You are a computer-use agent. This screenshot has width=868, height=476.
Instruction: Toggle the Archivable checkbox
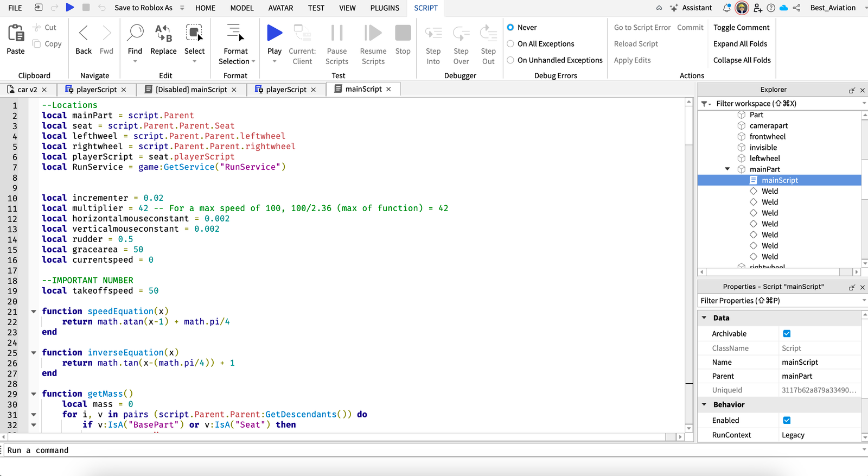tap(787, 333)
